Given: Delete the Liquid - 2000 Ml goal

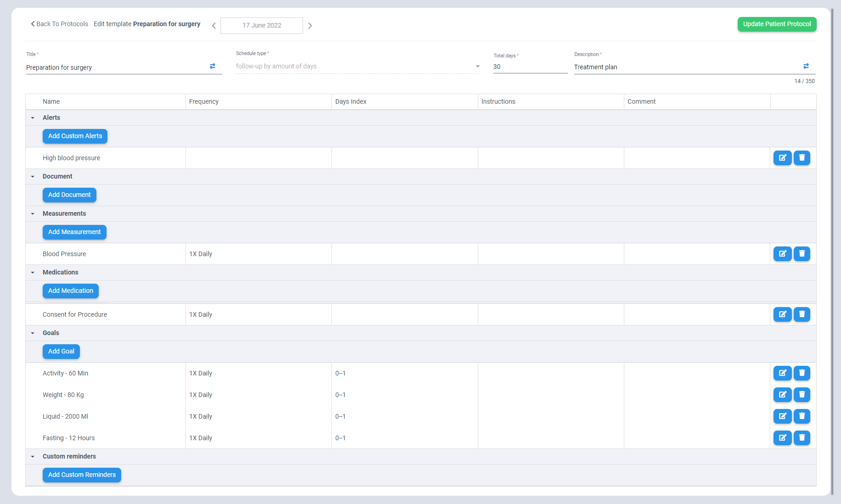Looking at the screenshot, I should [x=802, y=416].
